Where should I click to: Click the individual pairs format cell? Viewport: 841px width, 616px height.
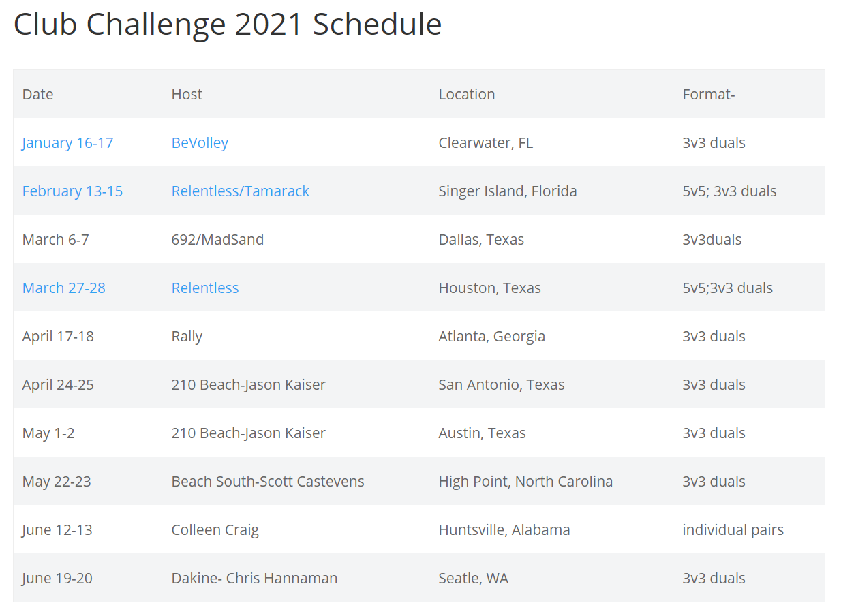coord(733,529)
